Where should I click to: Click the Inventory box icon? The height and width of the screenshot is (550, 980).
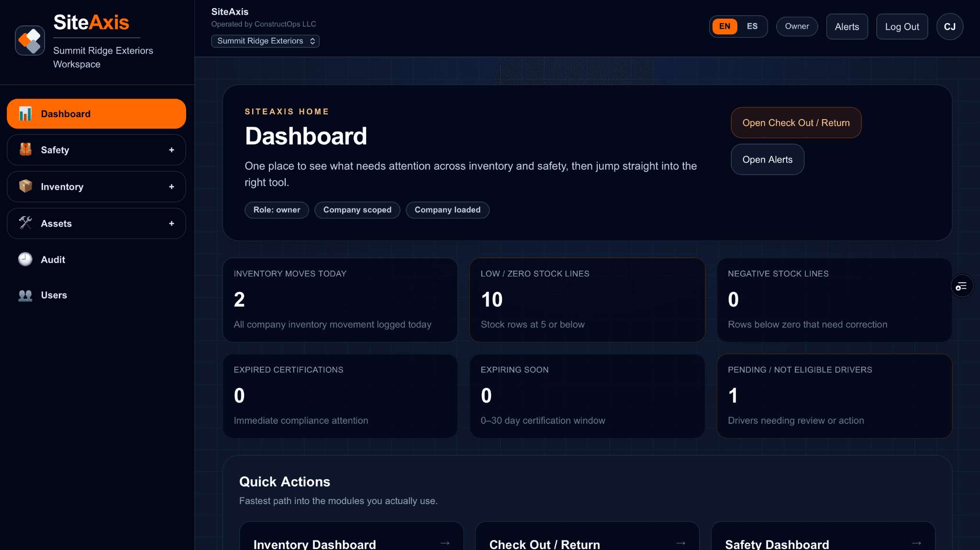(x=25, y=186)
